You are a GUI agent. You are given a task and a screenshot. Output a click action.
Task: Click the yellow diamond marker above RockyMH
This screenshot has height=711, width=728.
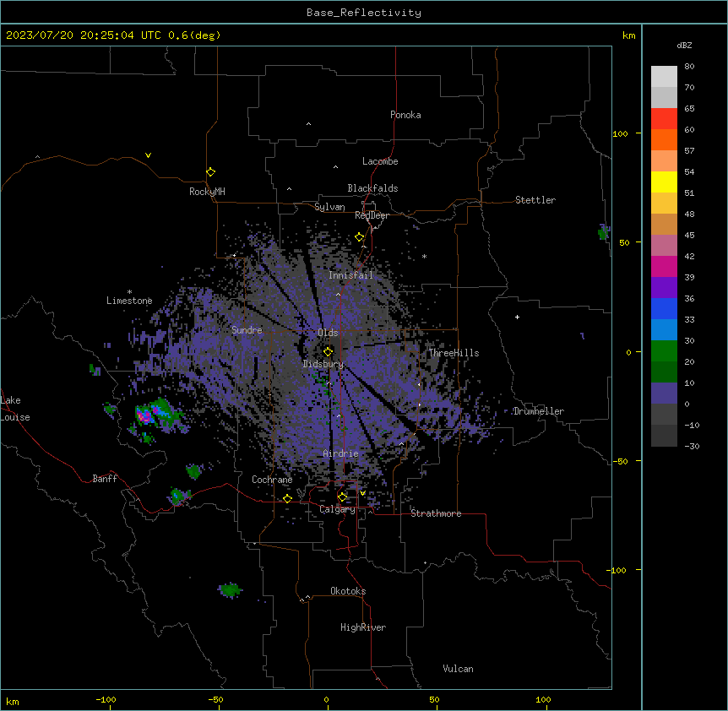(x=210, y=172)
